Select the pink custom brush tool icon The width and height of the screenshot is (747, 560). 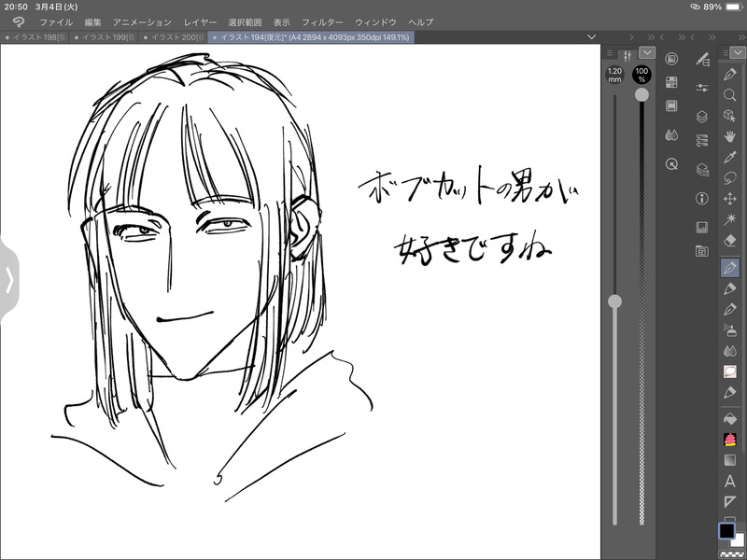point(730,440)
